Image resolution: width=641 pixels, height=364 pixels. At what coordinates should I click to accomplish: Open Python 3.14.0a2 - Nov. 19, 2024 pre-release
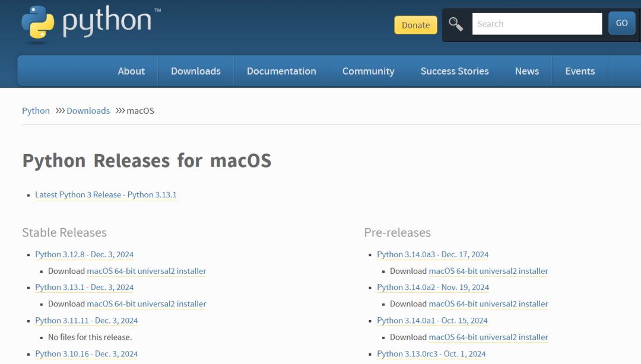[433, 288]
